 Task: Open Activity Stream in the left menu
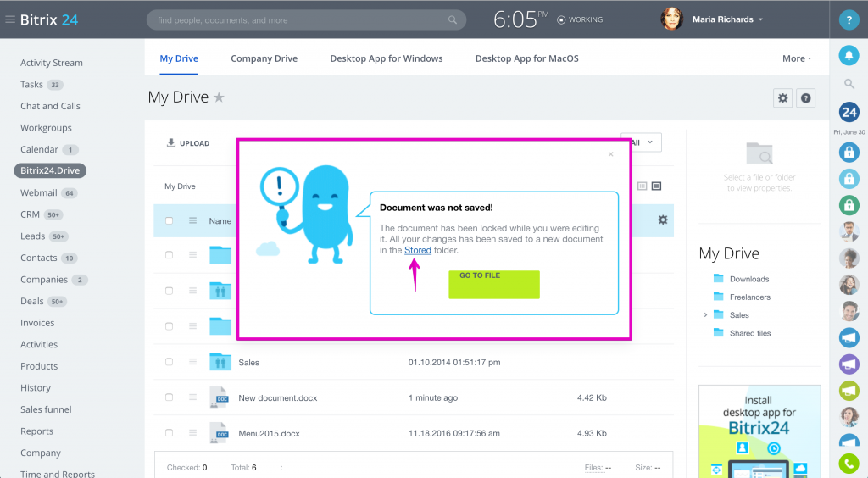tap(52, 63)
